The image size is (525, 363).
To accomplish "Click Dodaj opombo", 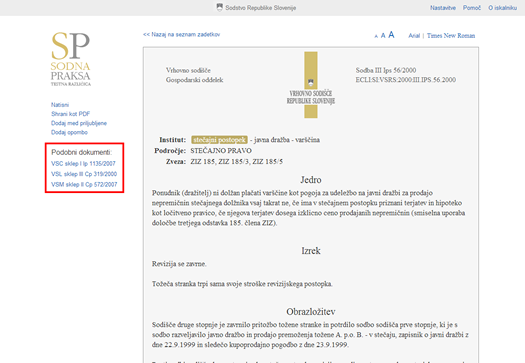I will [x=69, y=132].
